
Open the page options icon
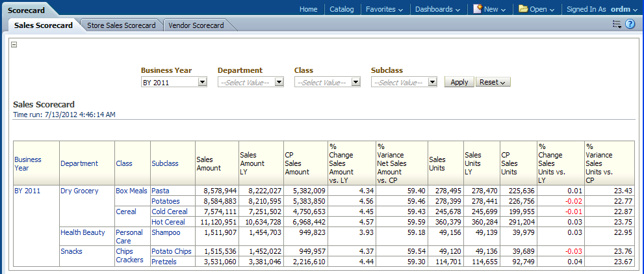click(617, 25)
